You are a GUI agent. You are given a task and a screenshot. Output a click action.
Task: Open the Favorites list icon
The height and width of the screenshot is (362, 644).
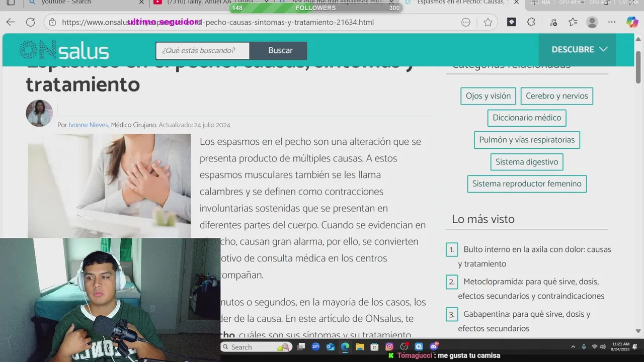(x=573, y=22)
